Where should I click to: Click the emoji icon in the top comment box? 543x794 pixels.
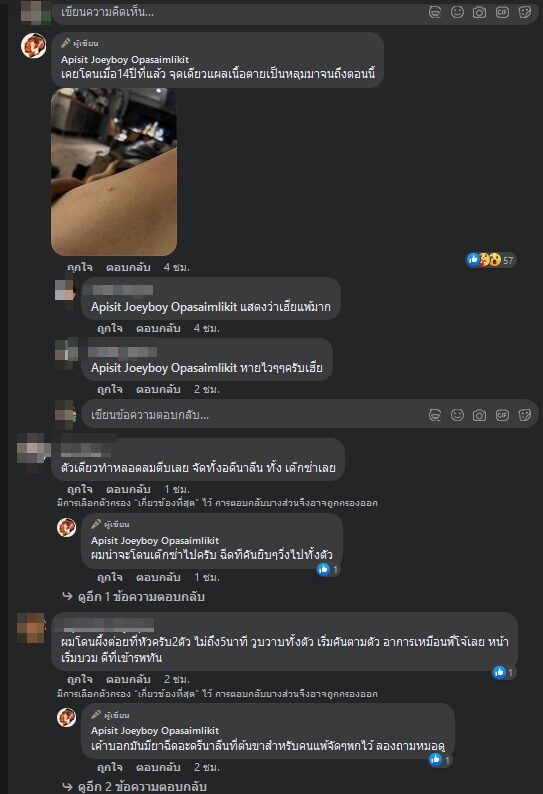pyautogui.click(x=457, y=12)
